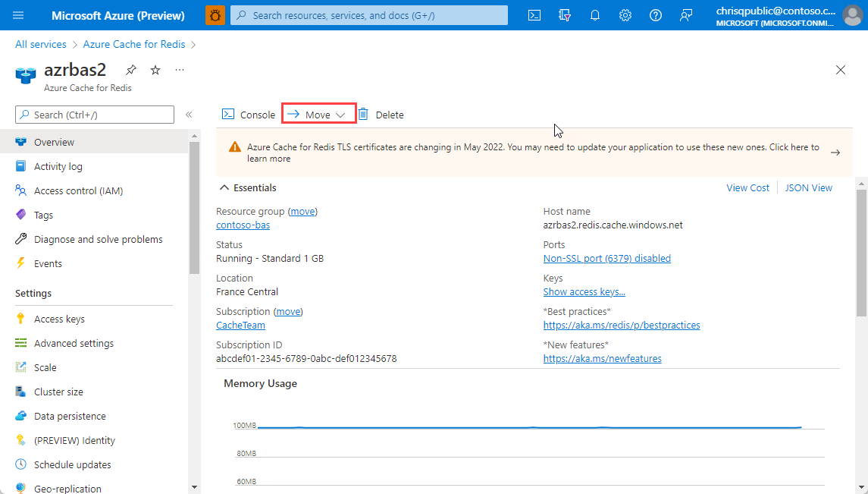Open Azure Cloud Shell from the top bar
Screen dimensions: 868x494
click(x=534, y=14)
